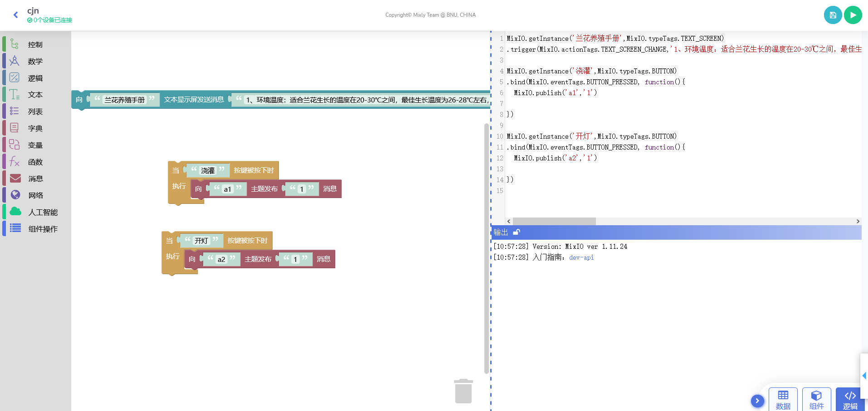Image resolution: width=868 pixels, height=411 pixels.
Task: Click the 输出 panel header label
Action: (x=501, y=232)
